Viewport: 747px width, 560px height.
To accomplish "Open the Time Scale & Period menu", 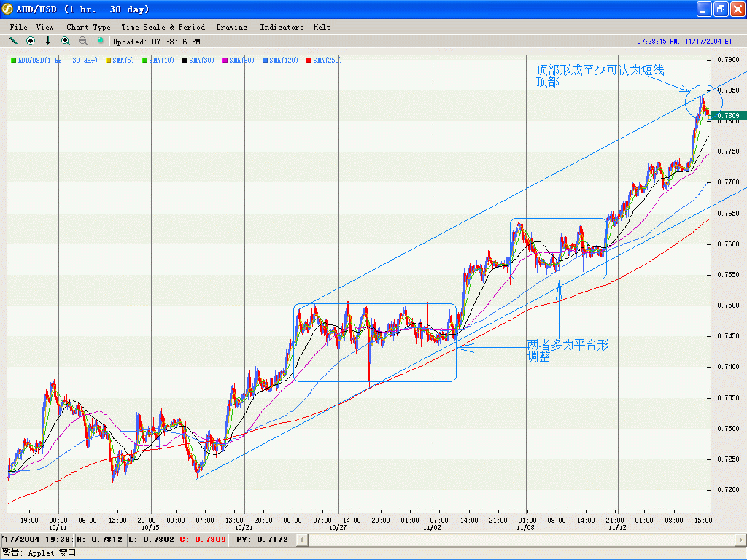I will [163, 27].
